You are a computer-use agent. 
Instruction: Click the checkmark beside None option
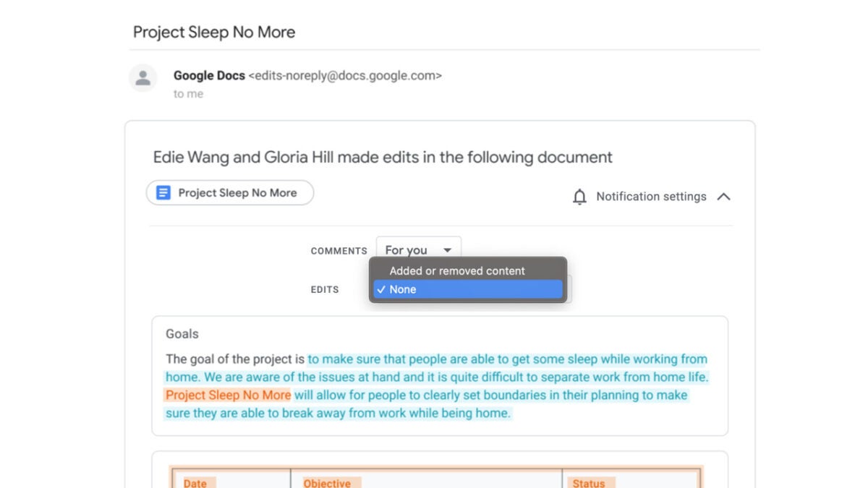381,289
